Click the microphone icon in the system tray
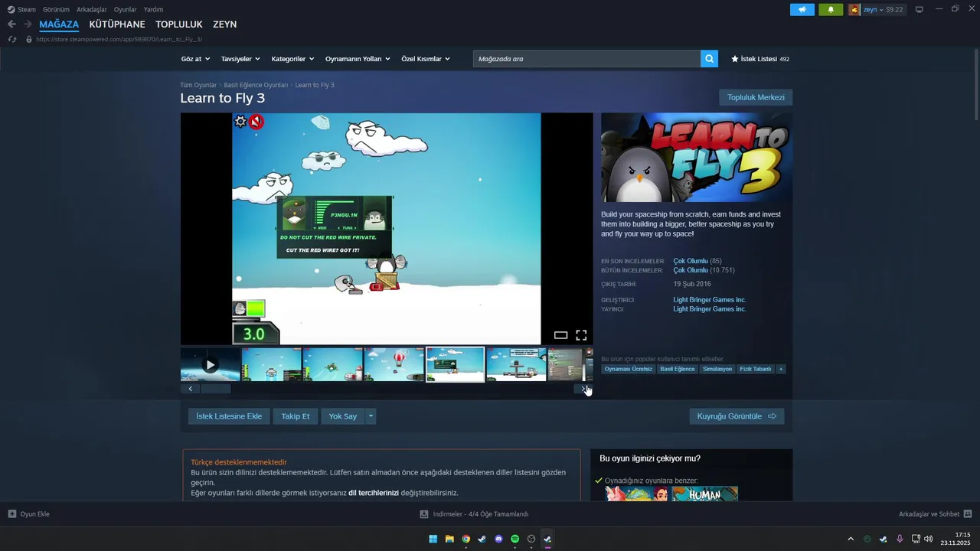 [x=900, y=539]
